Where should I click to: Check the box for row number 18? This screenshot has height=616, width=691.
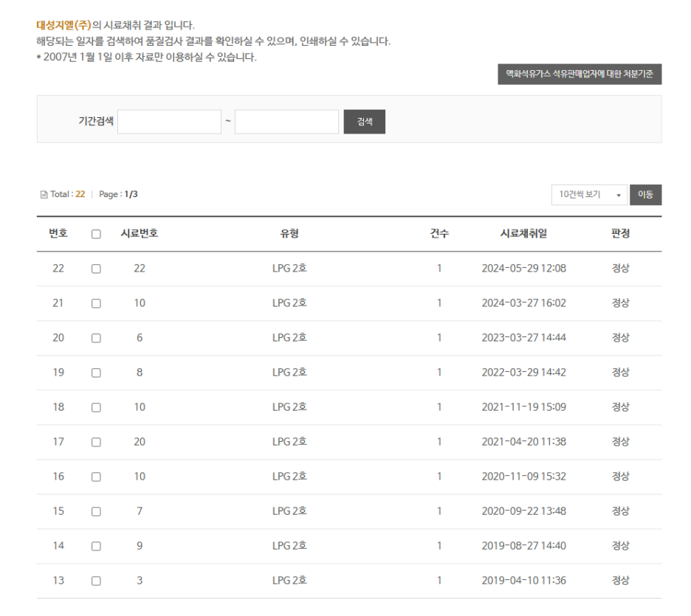click(96, 407)
